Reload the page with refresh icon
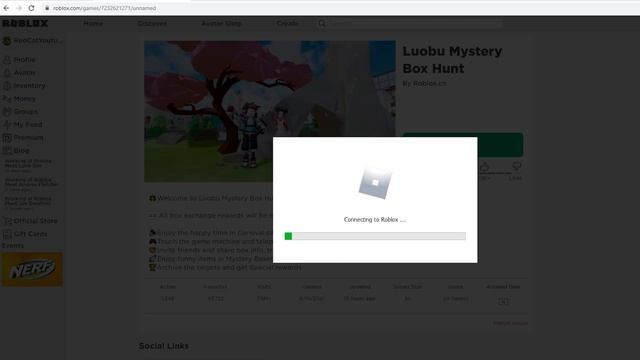 tap(31, 8)
